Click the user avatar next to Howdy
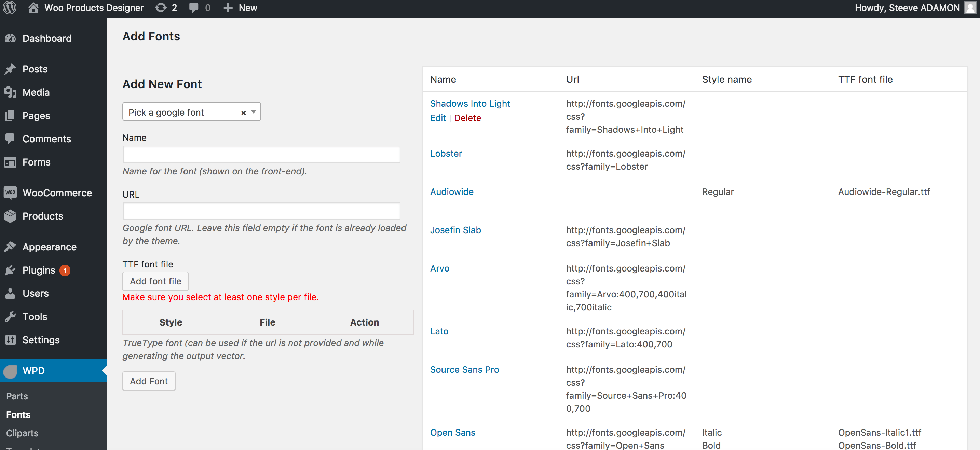The image size is (980, 450). (970, 8)
